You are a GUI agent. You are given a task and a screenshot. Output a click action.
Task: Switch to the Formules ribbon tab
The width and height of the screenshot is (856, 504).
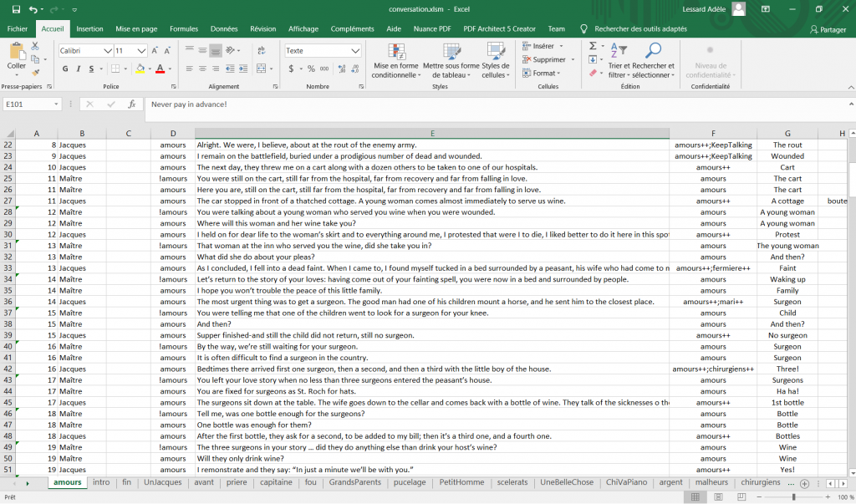(184, 29)
